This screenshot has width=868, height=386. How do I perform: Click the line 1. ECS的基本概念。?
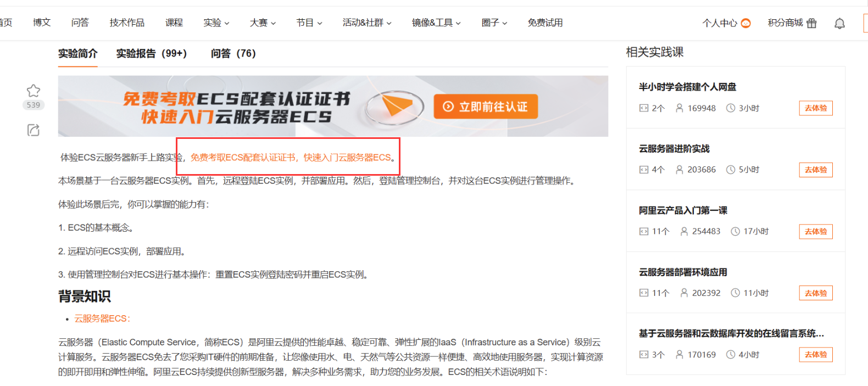(x=96, y=227)
